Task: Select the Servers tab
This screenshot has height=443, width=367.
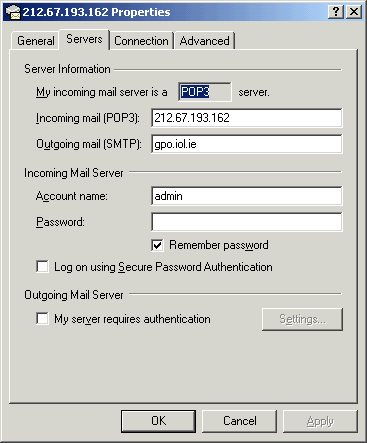Action: pos(84,39)
